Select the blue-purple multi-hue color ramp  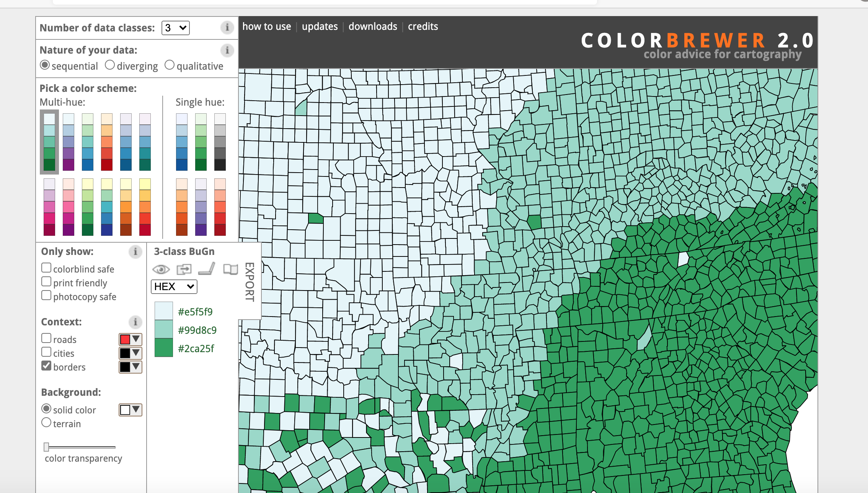click(x=69, y=142)
